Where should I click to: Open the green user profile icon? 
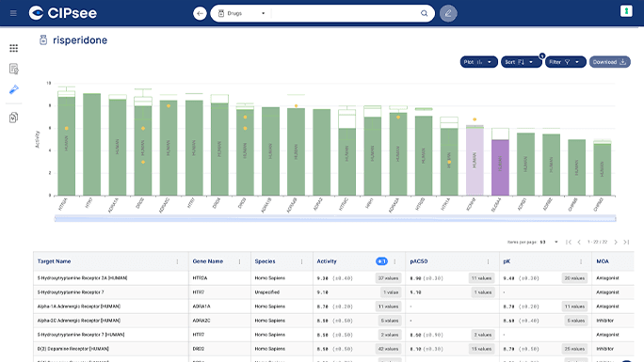626,11
